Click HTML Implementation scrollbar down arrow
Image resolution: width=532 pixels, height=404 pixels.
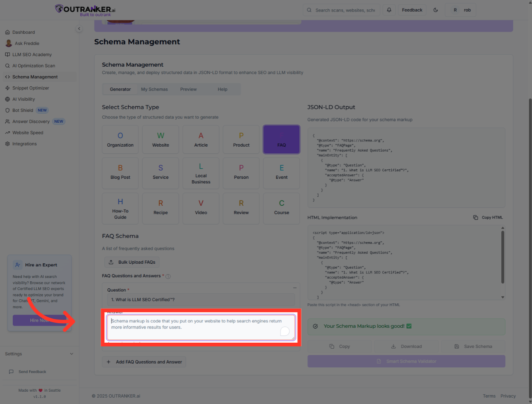[x=503, y=297]
